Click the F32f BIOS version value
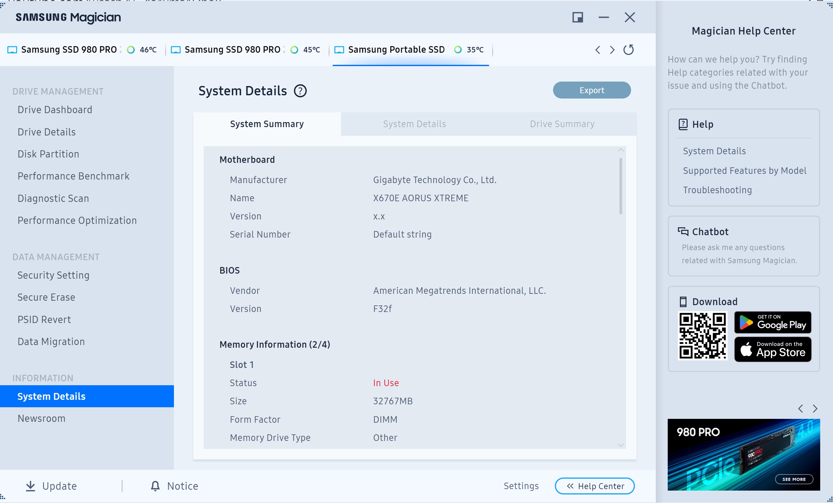The height and width of the screenshot is (504, 833). pyautogui.click(x=382, y=309)
